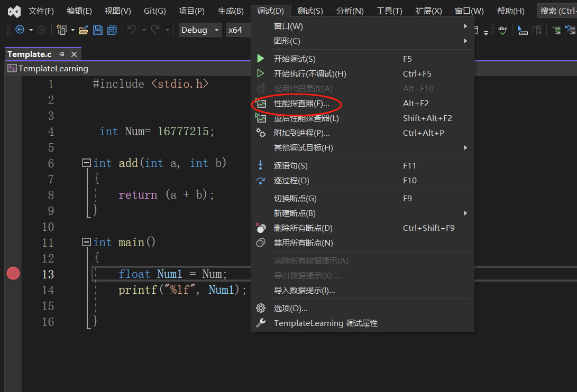Click the disable all breakpoints icon
The image size is (577, 392).
(x=261, y=242)
